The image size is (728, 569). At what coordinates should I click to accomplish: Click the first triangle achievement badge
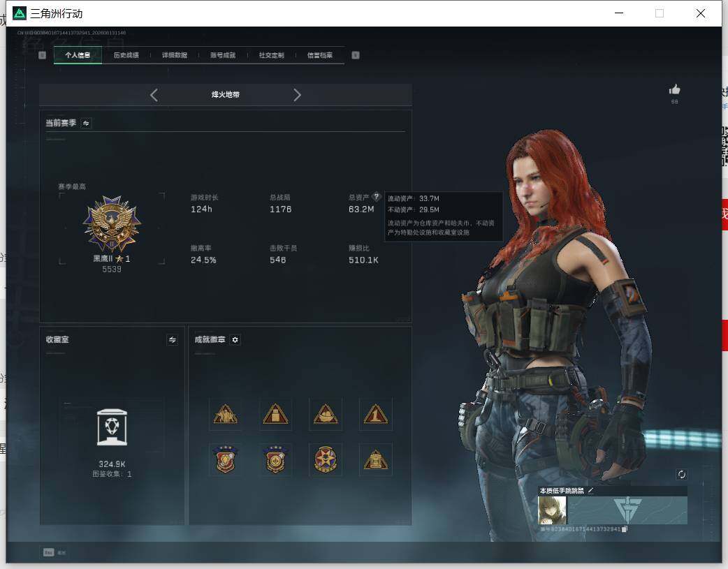pyautogui.click(x=225, y=414)
